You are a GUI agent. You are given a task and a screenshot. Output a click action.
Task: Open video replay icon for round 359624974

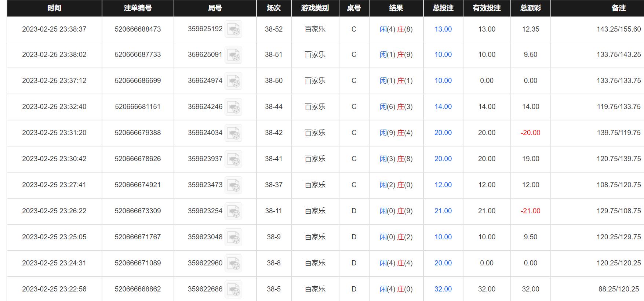233,81
